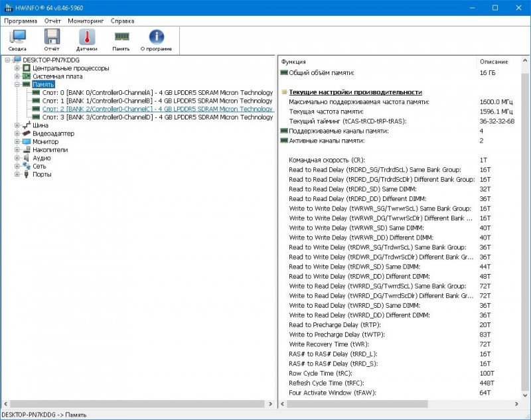Viewport: 531px width, 420px height.
Task: Expand the Центральные процессоры node
Action: point(17,68)
